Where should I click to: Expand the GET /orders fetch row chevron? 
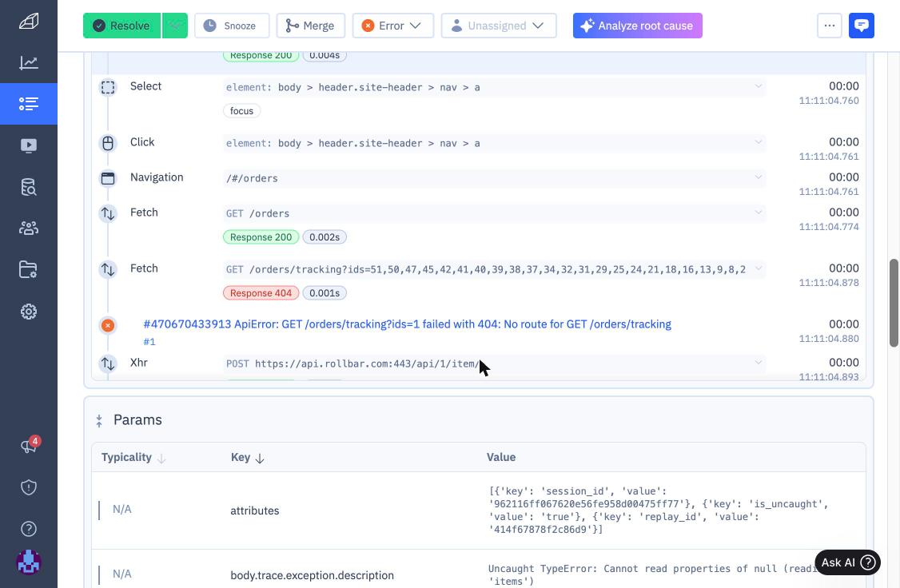(x=759, y=213)
